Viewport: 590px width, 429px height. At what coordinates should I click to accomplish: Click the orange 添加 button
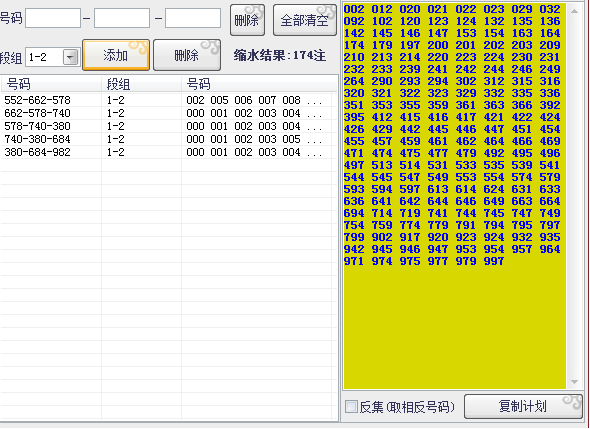[x=116, y=55]
